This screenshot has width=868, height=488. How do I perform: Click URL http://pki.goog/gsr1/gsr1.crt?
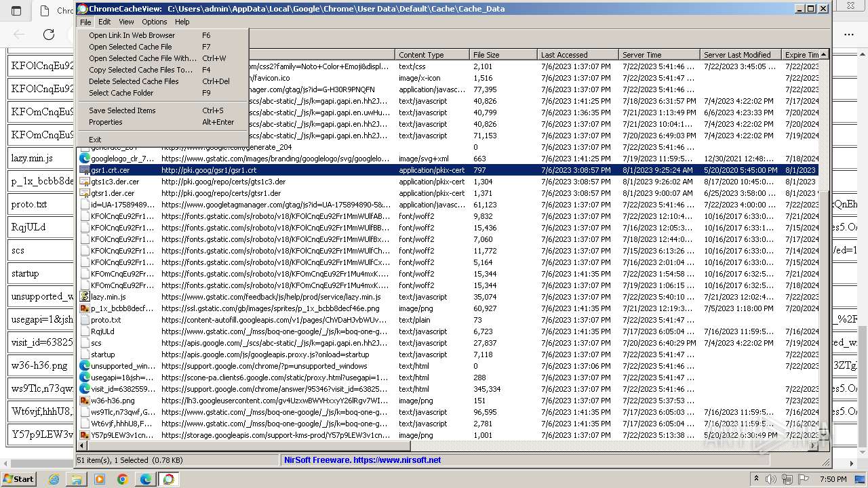point(209,170)
